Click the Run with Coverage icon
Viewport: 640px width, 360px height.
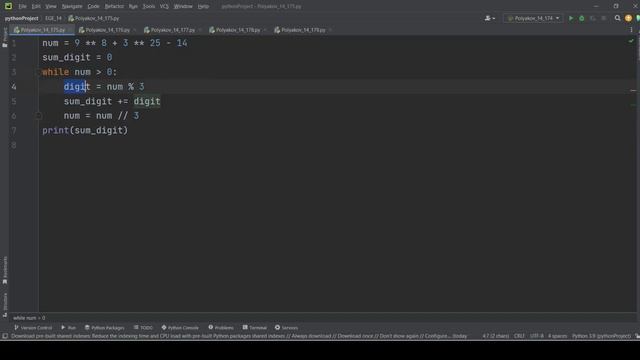593,18
